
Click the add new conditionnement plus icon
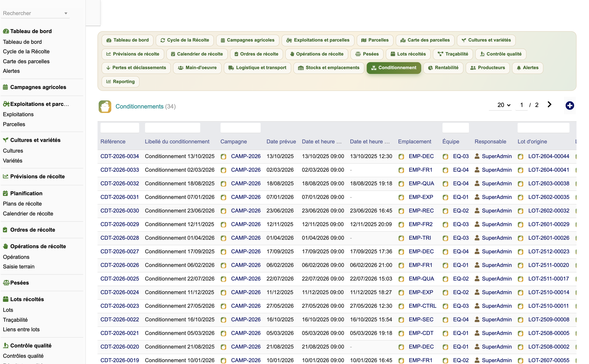click(570, 106)
